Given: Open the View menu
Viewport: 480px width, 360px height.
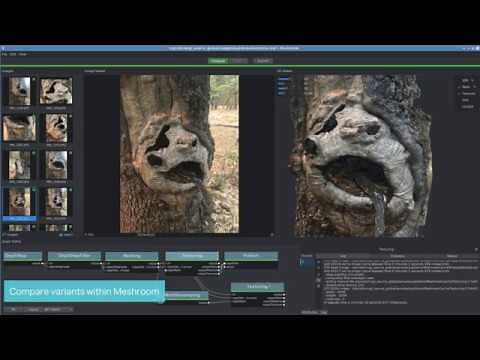Looking at the screenshot, I should 23,54.
